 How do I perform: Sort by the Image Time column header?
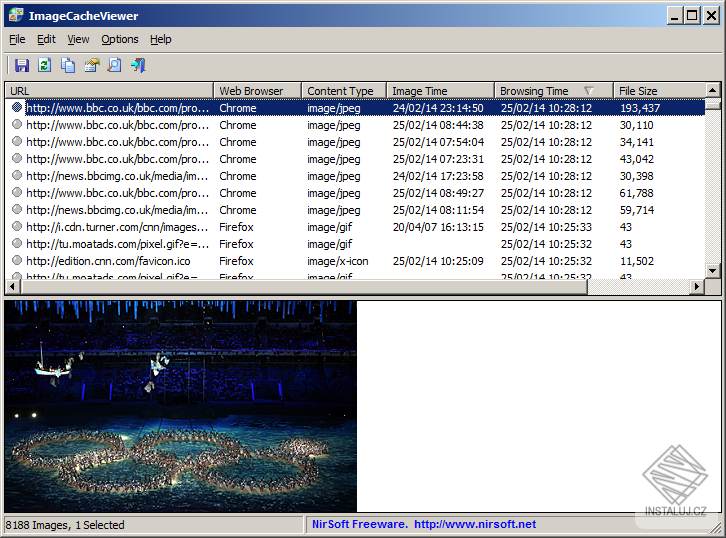click(x=440, y=91)
